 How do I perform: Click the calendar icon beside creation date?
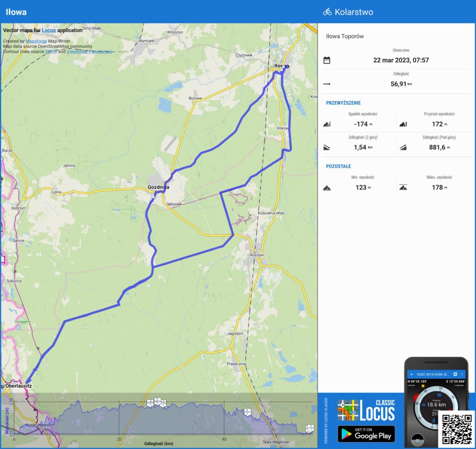[x=327, y=60]
